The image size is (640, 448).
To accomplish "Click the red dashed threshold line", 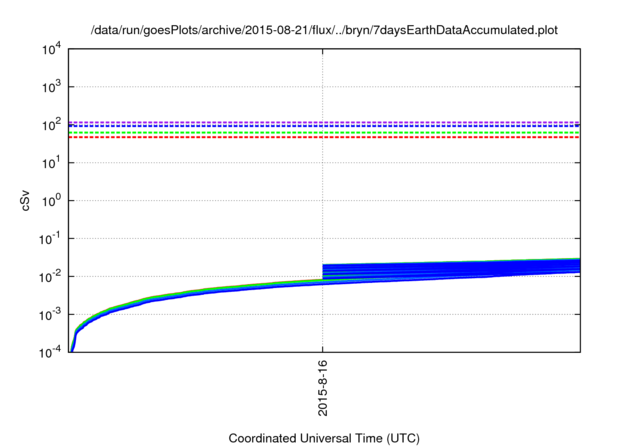I will pos(324,138).
